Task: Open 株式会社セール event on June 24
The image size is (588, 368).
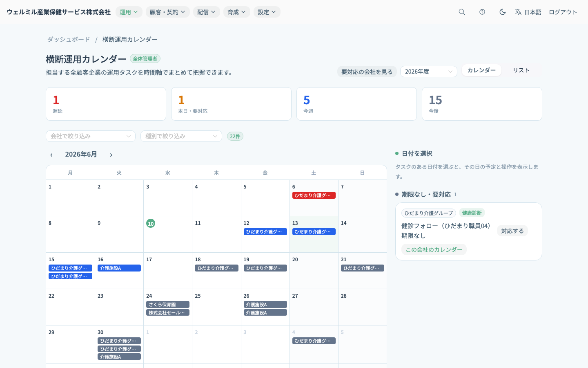Action: tap(168, 313)
